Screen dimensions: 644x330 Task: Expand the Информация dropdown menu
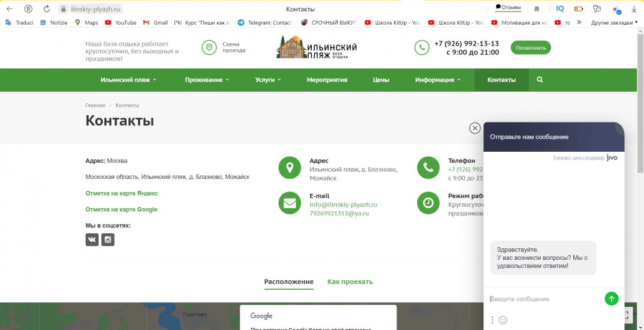pos(438,80)
